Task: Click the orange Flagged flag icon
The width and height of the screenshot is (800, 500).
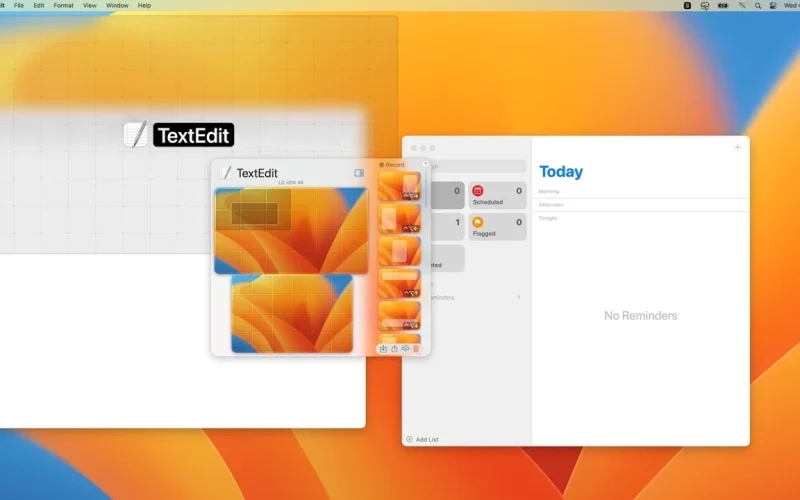Action: [x=478, y=222]
